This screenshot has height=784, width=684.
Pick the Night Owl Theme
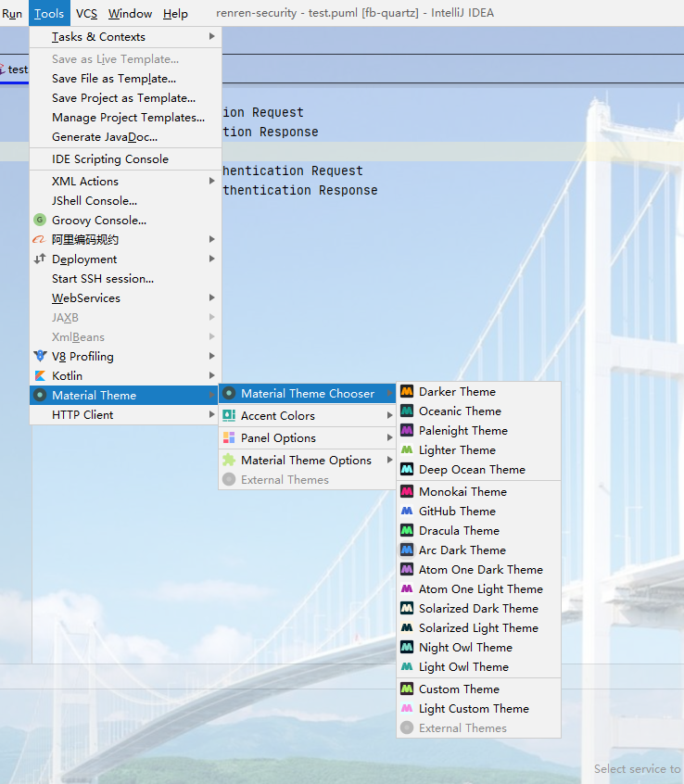pyautogui.click(x=465, y=648)
